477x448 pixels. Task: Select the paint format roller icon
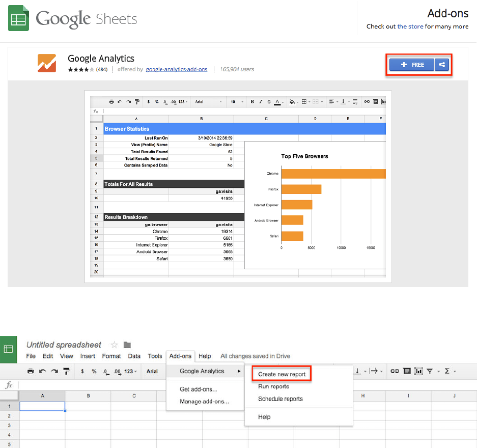(66, 371)
